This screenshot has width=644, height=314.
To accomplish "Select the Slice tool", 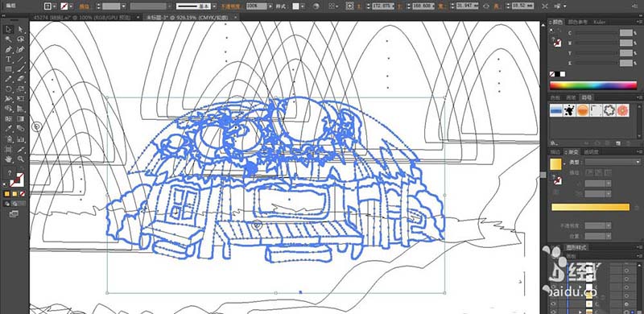I will pos(21,149).
